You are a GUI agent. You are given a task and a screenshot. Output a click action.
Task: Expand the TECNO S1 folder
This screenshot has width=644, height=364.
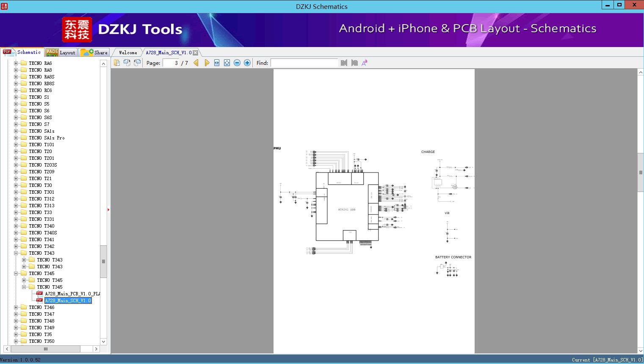pyautogui.click(x=16, y=97)
